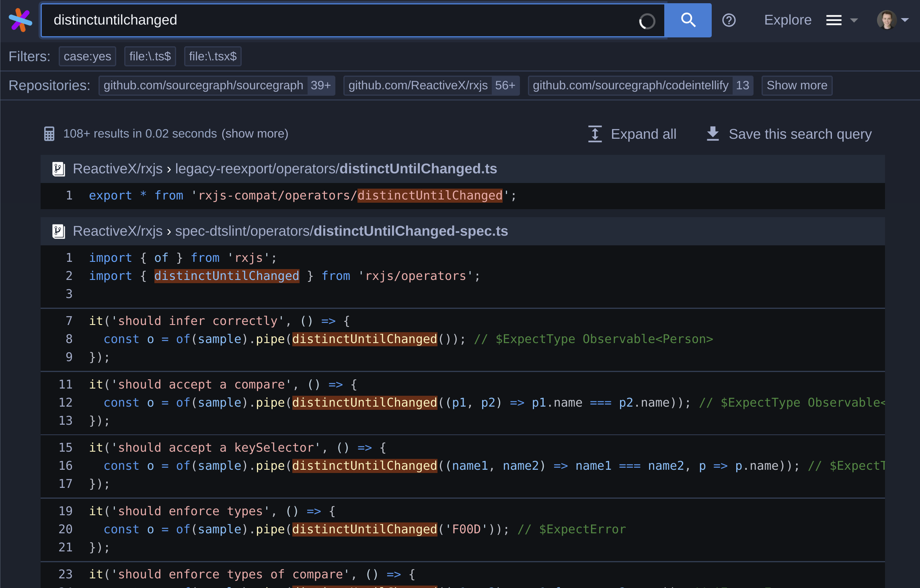Click line 8 'should infer correctly' match

point(364,339)
